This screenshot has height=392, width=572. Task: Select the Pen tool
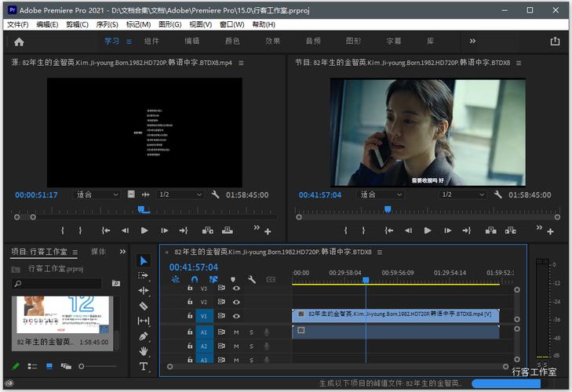tap(144, 336)
